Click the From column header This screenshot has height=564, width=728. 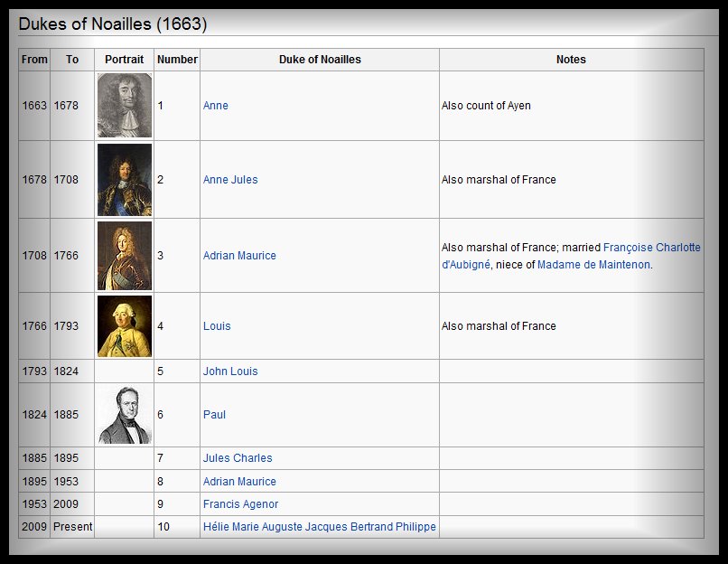coord(34,60)
